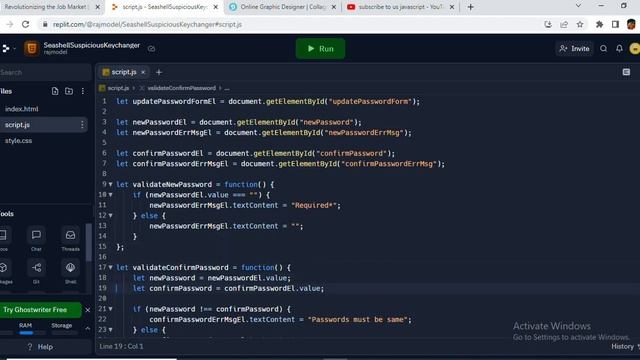Open the Invite dialog
640x360 pixels.
click(x=574, y=49)
